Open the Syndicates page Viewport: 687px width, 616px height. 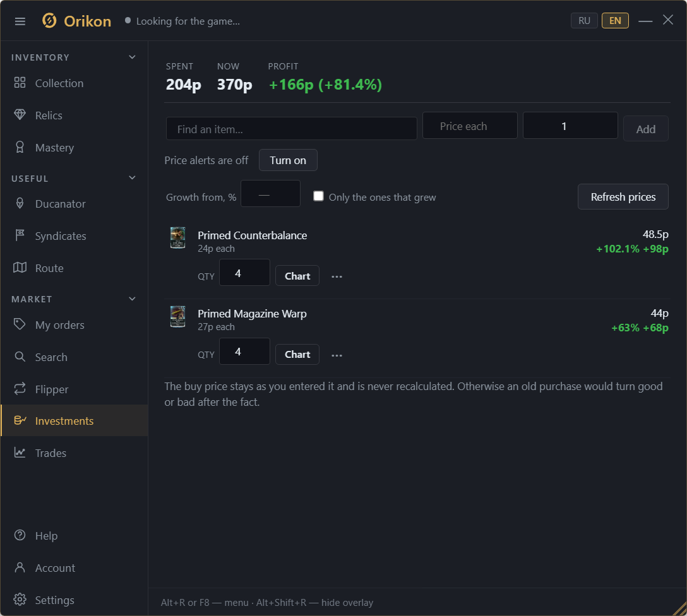coord(74,236)
